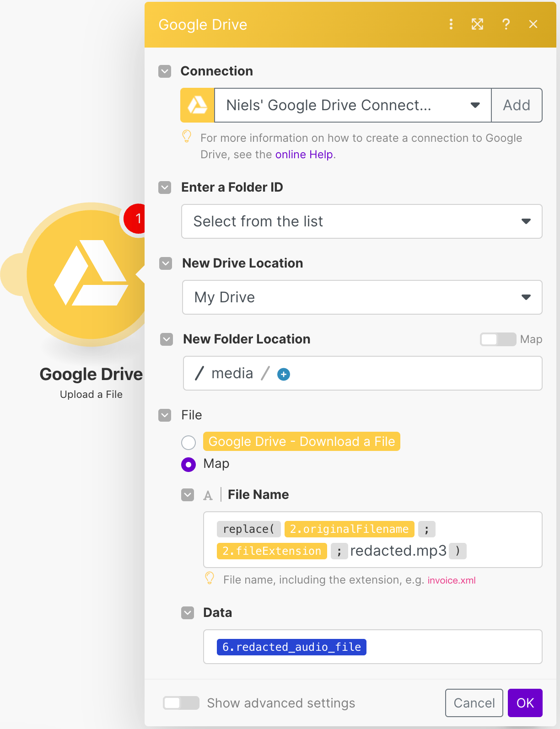Select the Map radio button

coord(188,465)
